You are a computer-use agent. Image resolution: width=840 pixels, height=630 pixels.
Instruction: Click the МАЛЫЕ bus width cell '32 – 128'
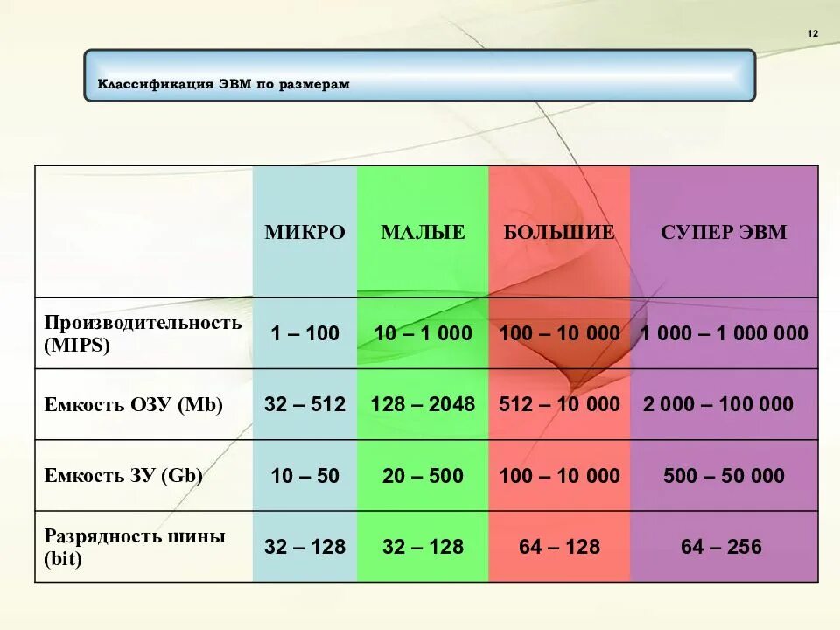click(x=423, y=547)
